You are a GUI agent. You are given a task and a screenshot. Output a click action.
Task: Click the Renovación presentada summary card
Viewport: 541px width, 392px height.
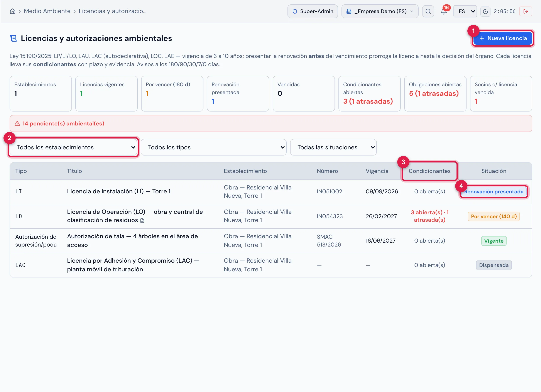[x=238, y=93]
